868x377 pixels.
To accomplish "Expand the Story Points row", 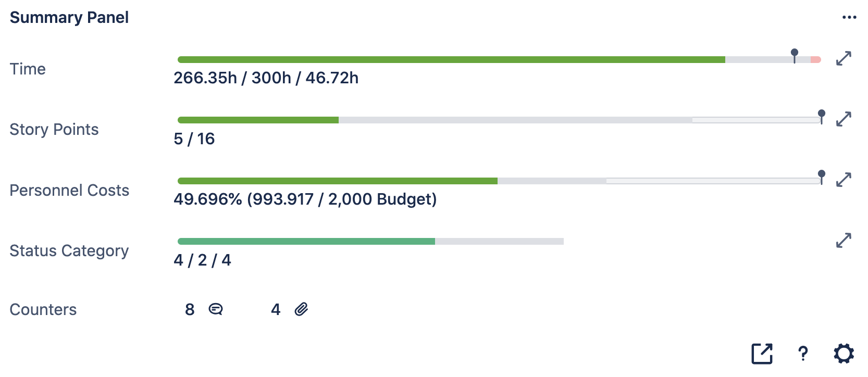I will click(844, 119).
